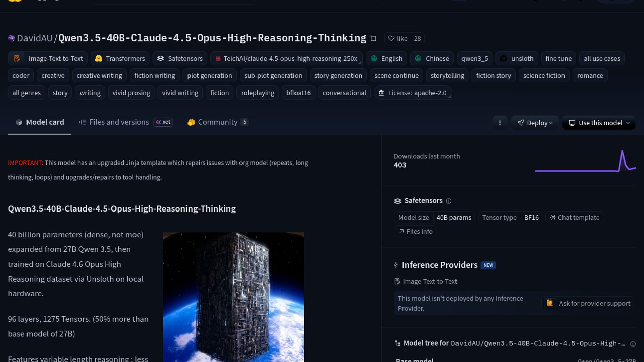Open the License apache-2.0 tag
Screen dimensions: 644x362
413,93
